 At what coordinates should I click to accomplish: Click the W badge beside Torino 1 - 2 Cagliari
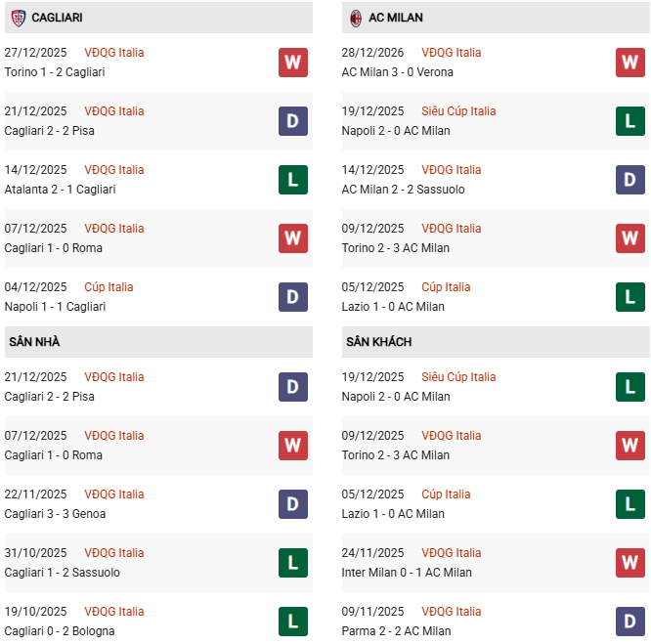(x=292, y=63)
